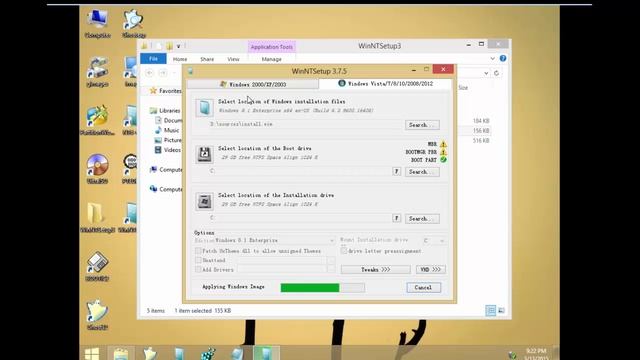Image resolution: width=640 pixels, height=360 pixels.
Task: Click the Boot drive path field
Action: 300,171
